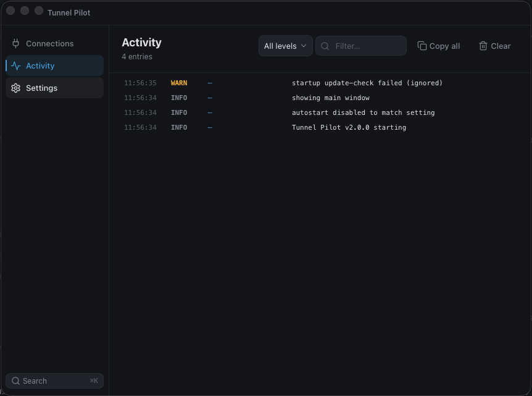Click the trash icon beside Clear
Screen dimensions: 532x396
click(x=483, y=46)
